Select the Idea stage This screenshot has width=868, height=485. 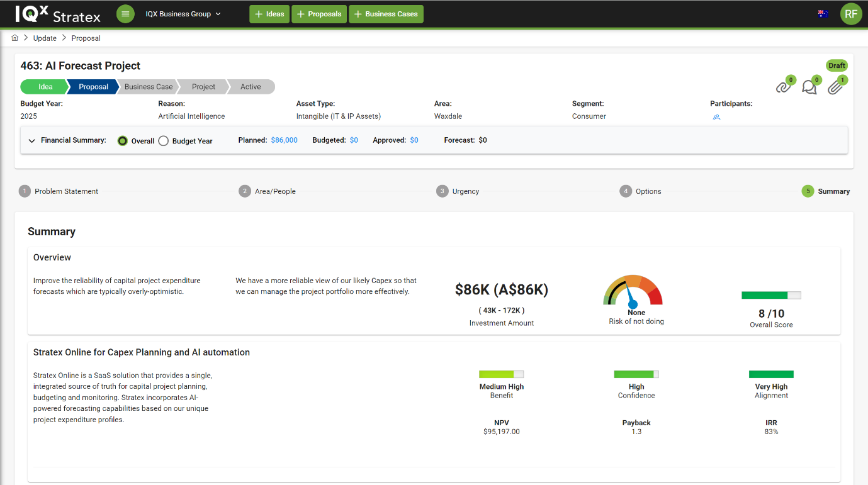coord(45,87)
